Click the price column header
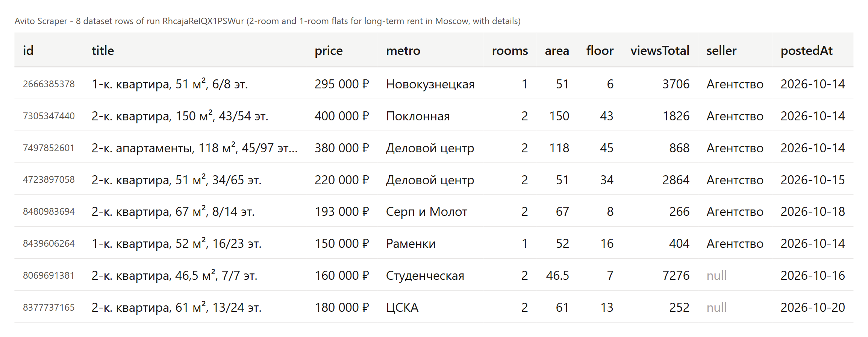The height and width of the screenshot is (337, 868). (329, 50)
